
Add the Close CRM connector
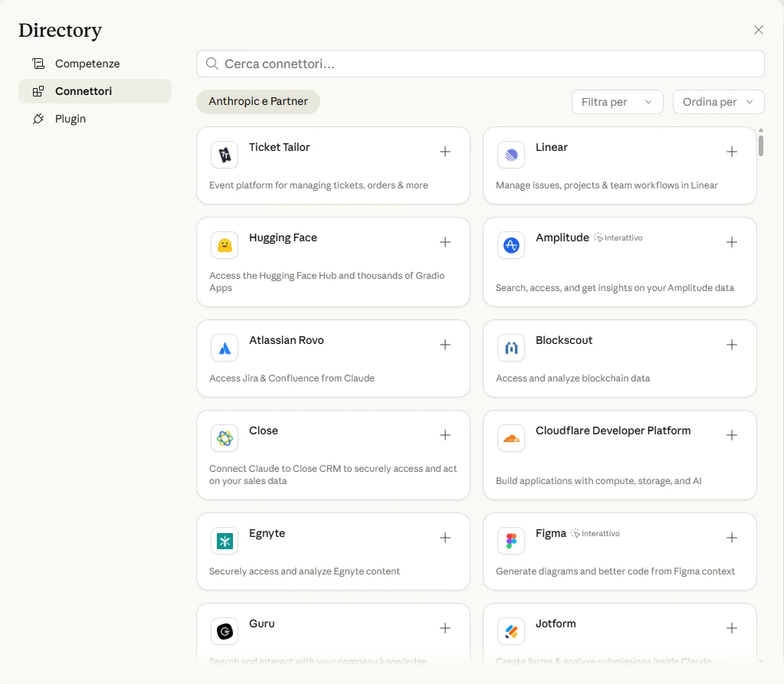tap(444, 435)
